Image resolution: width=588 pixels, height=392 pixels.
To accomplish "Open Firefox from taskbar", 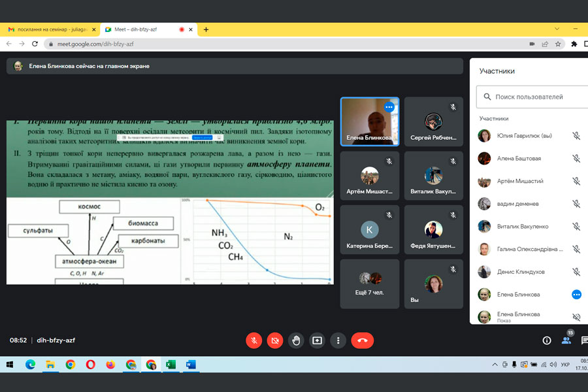I will tap(110, 365).
